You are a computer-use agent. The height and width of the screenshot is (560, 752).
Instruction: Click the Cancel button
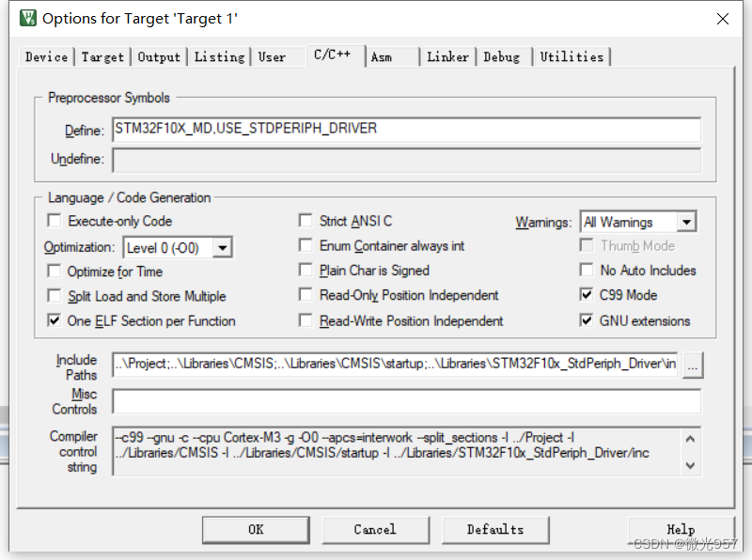(x=375, y=530)
